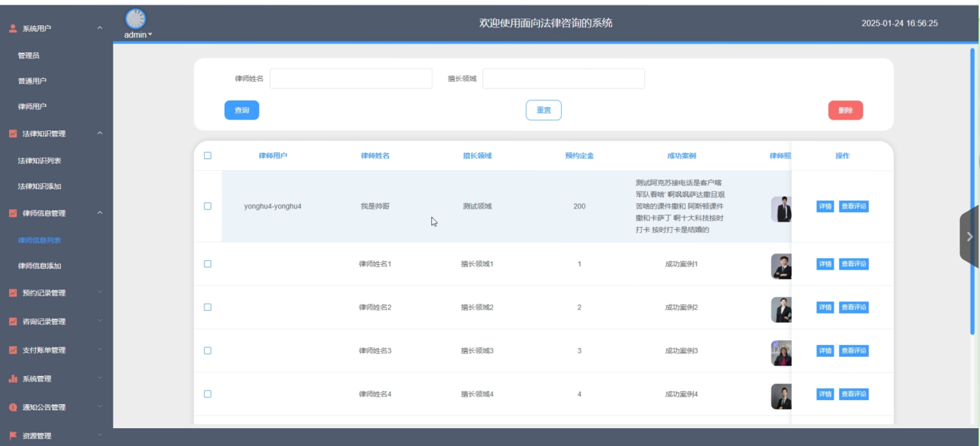Expand the 通知公告管理 menu chevron

coord(100,407)
